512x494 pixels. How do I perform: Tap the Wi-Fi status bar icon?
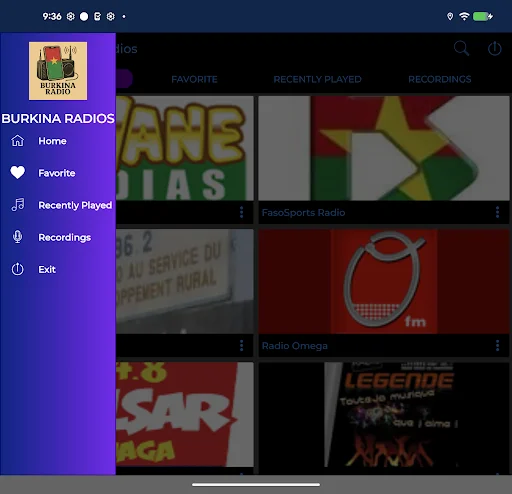click(464, 16)
